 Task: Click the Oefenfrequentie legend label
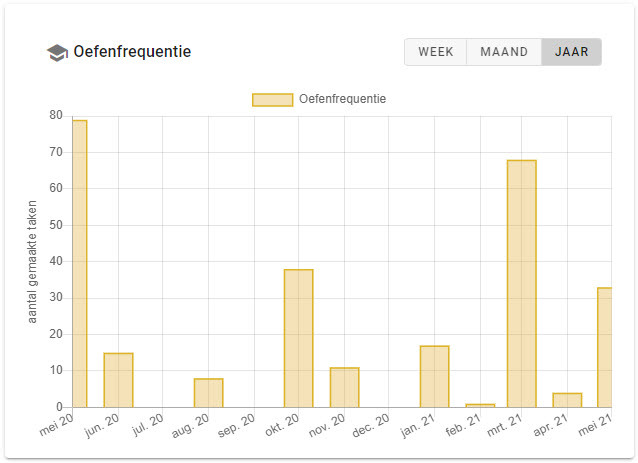click(342, 99)
